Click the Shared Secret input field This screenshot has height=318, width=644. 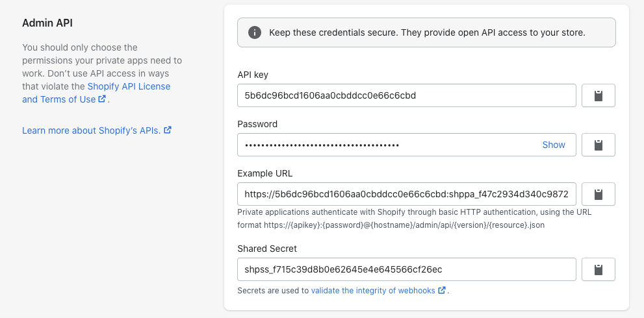pyautogui.click(x=407, y=269)
